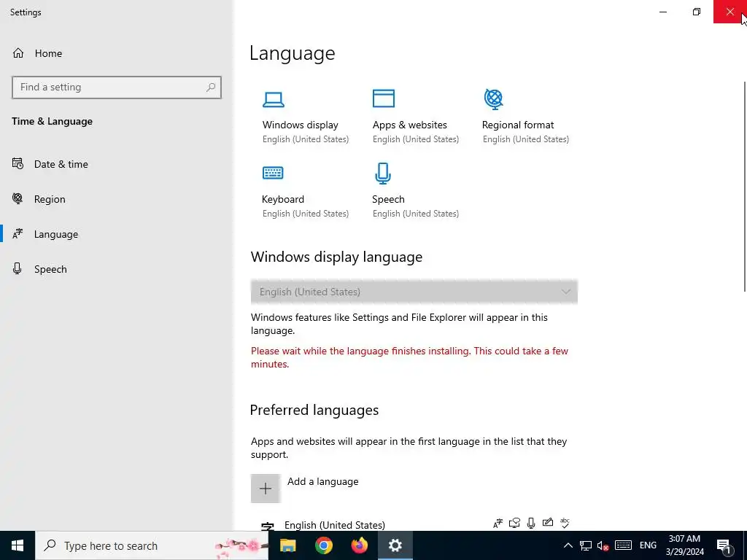The width and height of the screenshot is (747, 560).
Task: Open File Explorer from the taskbar
Action: click(x=287, y=545)
